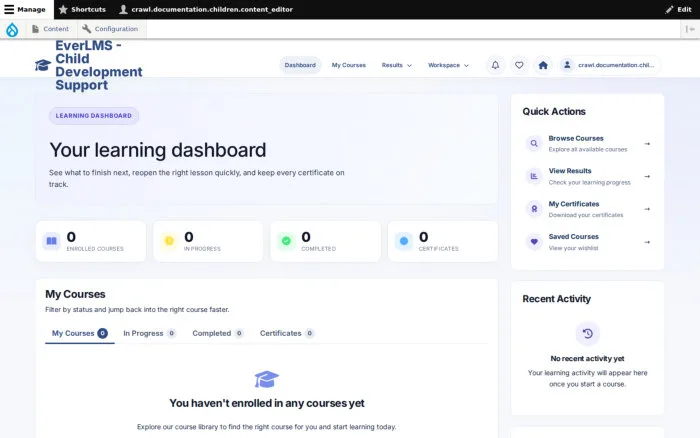Click the Drupal drop logo icon
The width and height of the screenshot is (700, 438).
(12, 29)
